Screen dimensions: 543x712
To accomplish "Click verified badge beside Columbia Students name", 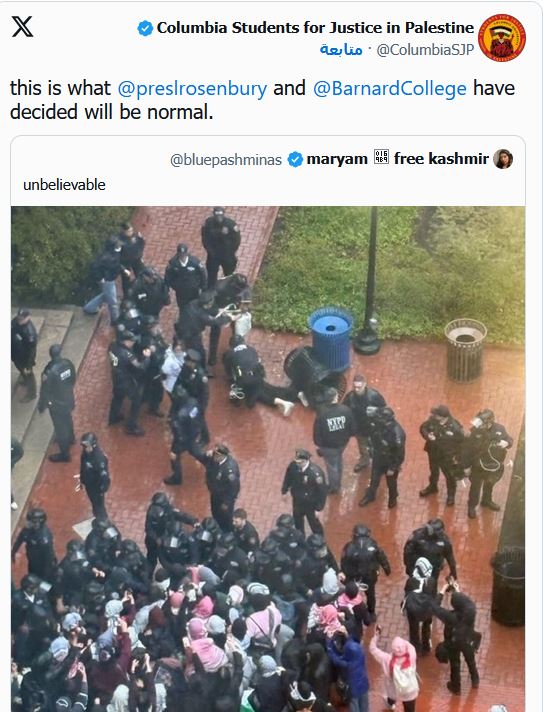I will coord(145,28).
